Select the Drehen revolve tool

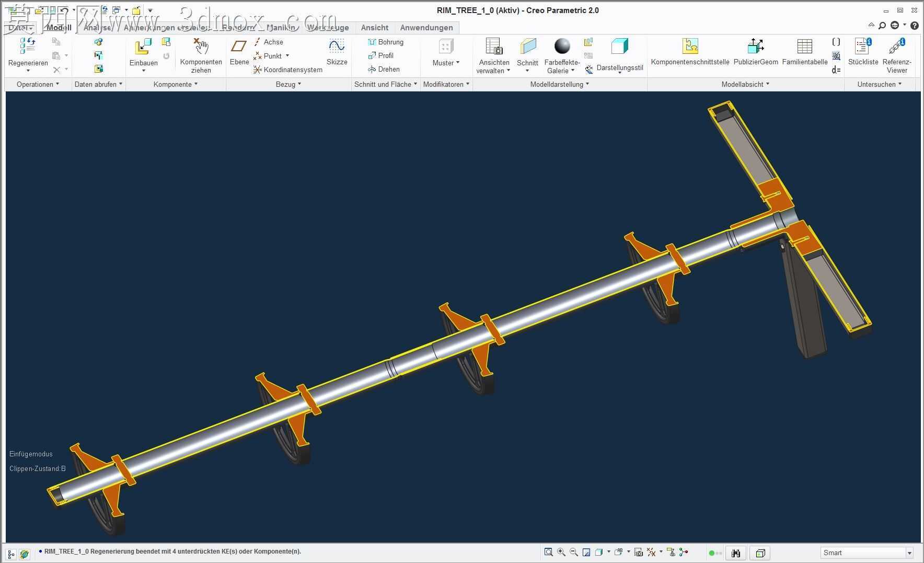(x=384, y=69)
